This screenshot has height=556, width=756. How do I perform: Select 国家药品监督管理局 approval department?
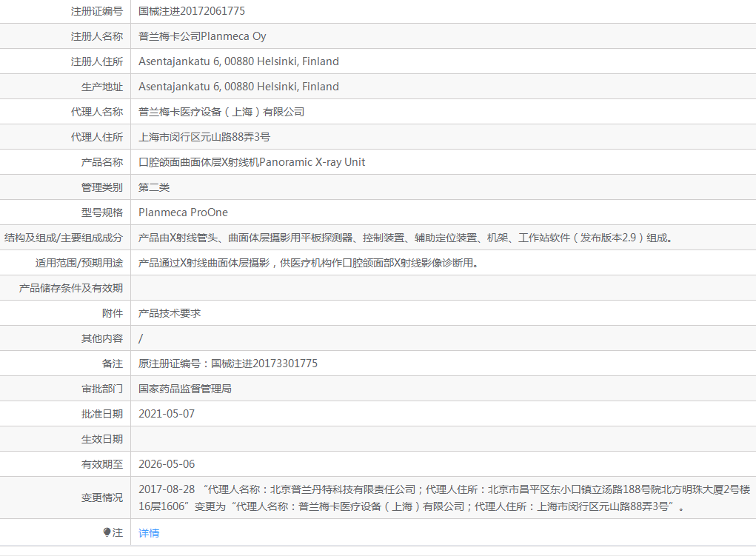[185, 389]
